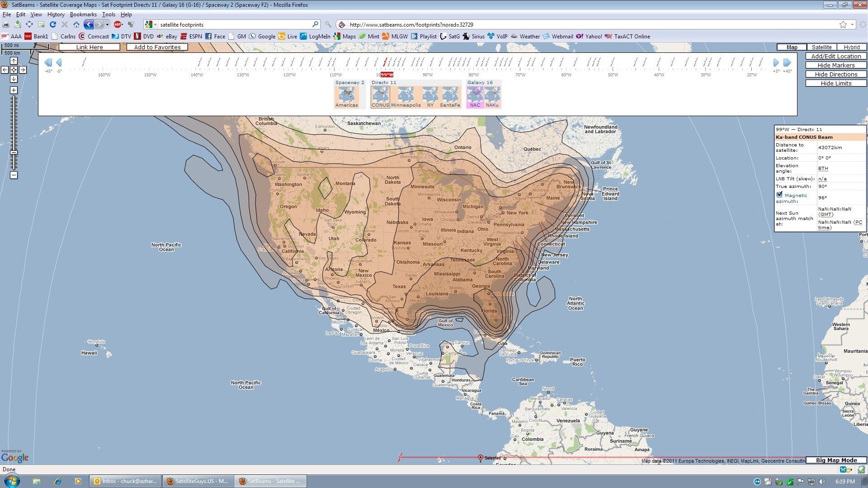The height and width of the screenshot is (488, 868).
Task: Zoom out the map with minus button
Action: coord(14,175)
